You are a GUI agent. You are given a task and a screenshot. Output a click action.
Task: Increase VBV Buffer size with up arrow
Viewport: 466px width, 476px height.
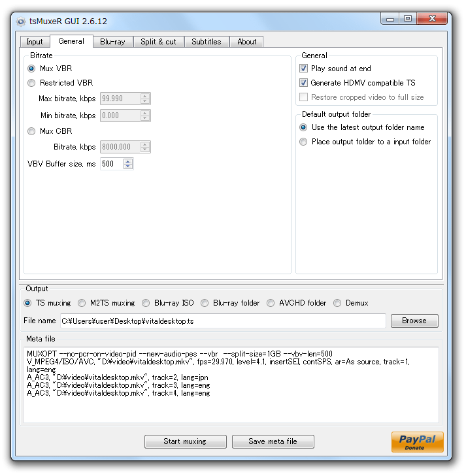tap(128, 161)
